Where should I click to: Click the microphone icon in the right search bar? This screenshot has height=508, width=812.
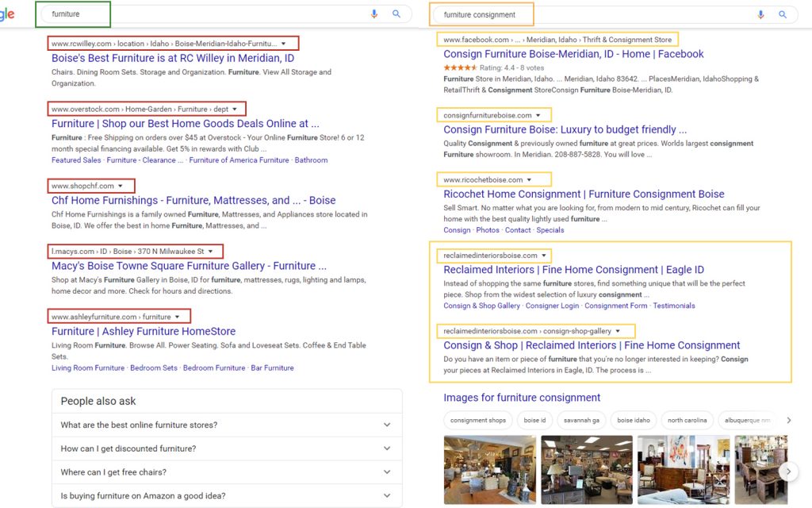click(x=760, y=13)
